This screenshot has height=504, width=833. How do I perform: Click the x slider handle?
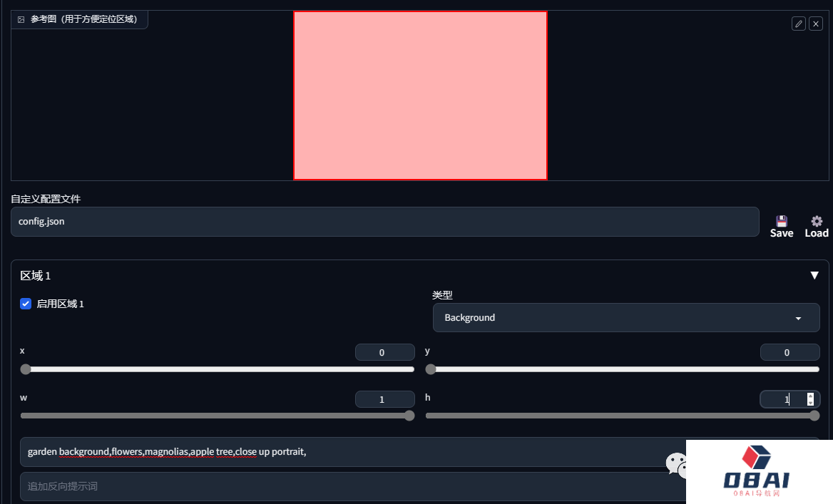coord(26,369)
